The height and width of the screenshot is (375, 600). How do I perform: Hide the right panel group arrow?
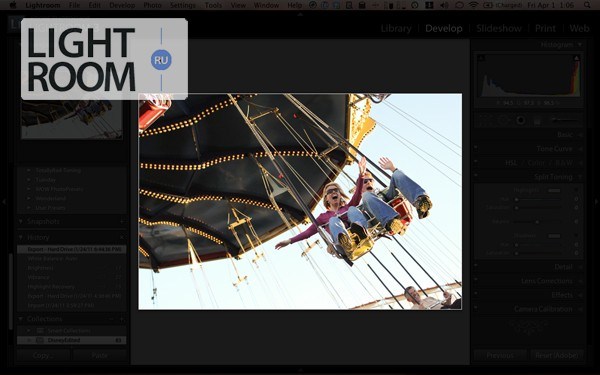click(596, 202)
